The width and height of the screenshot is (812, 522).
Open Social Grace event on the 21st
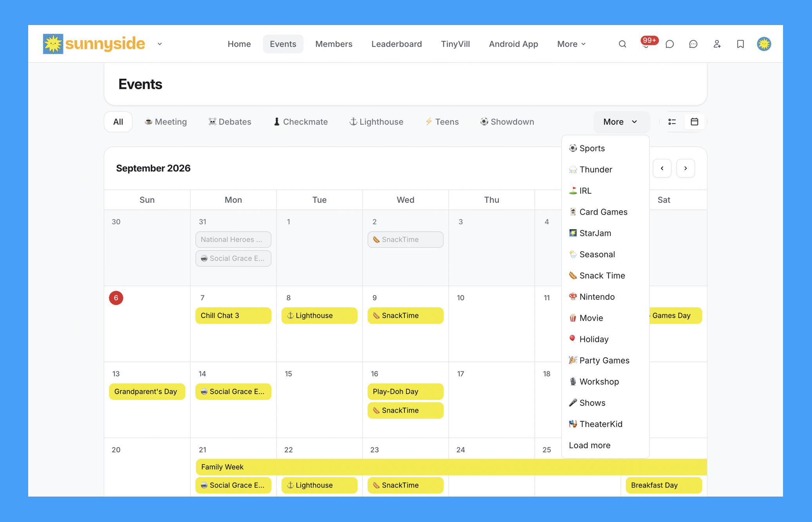[x=233, y=485]
